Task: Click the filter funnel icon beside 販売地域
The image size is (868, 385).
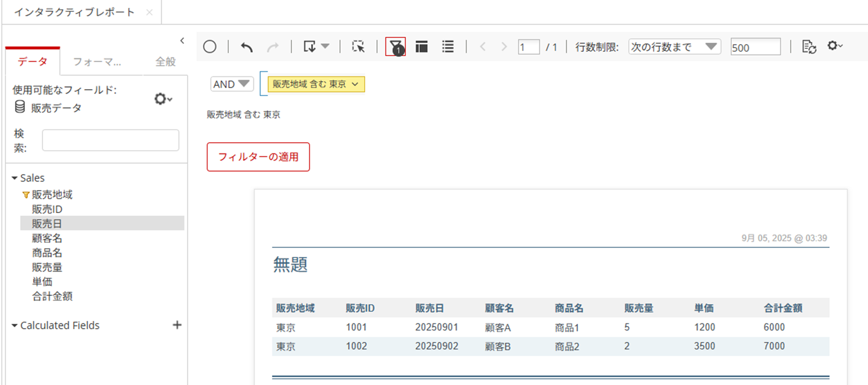Action: pos(26,195)
